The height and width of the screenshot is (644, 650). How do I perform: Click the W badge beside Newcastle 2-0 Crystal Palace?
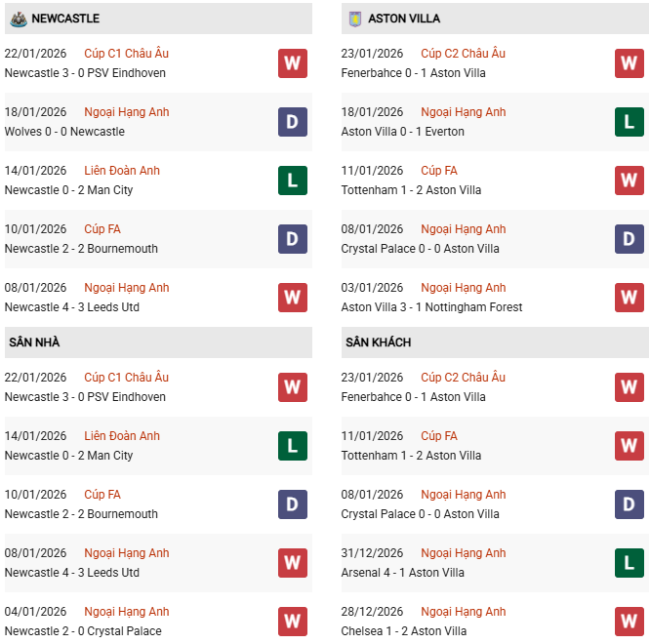point(293,622)
